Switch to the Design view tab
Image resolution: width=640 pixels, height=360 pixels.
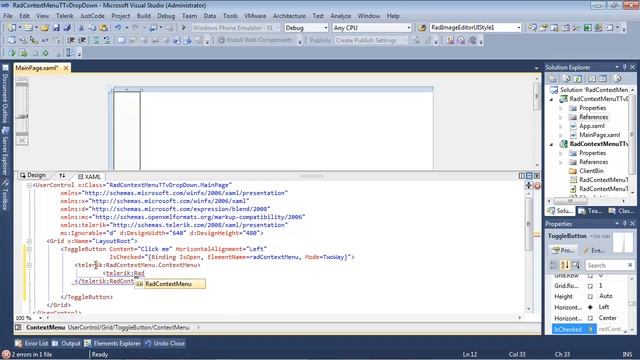coord(33,175)
